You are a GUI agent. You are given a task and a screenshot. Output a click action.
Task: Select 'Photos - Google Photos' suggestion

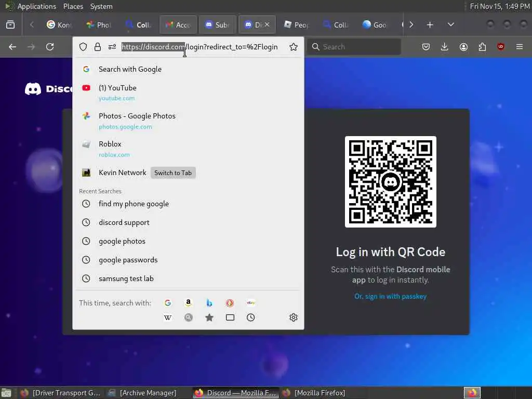(188, 121)
